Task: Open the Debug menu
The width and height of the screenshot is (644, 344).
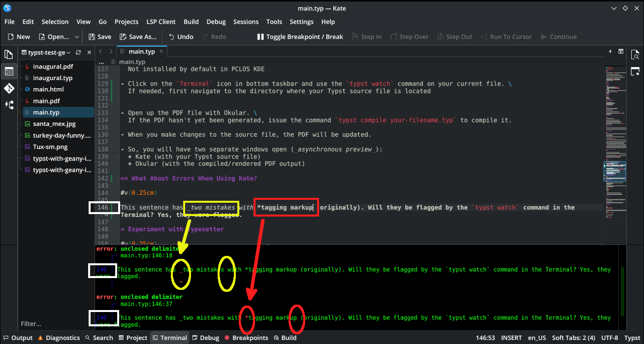Action: click(216, 22)
